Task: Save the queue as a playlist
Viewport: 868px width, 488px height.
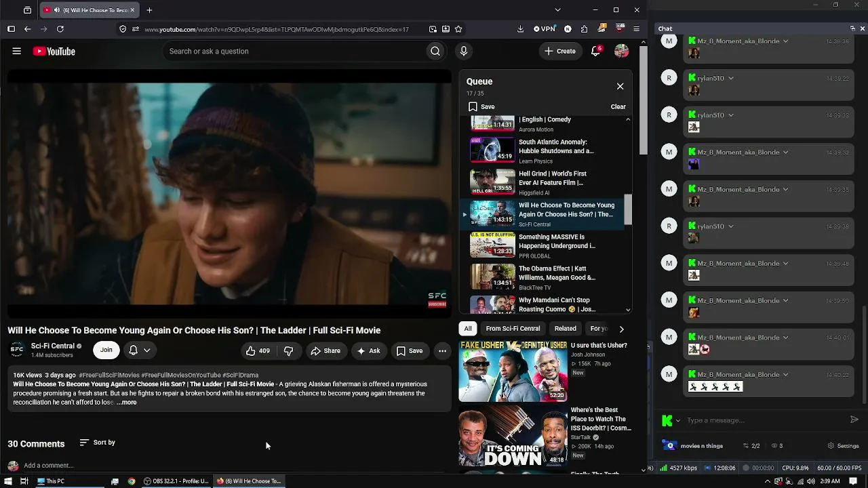Action: click(481, 106)
